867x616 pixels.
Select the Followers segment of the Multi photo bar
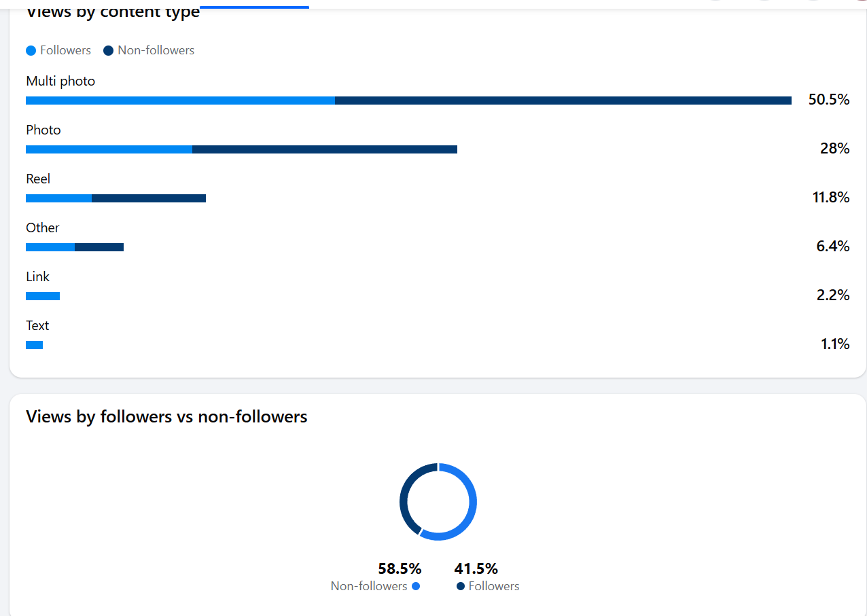tap(180, 101)
